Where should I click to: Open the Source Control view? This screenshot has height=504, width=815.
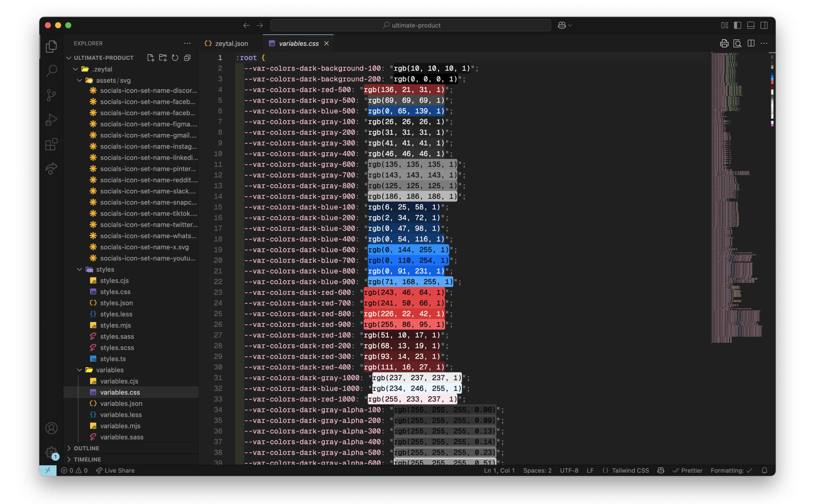point(51,95)
